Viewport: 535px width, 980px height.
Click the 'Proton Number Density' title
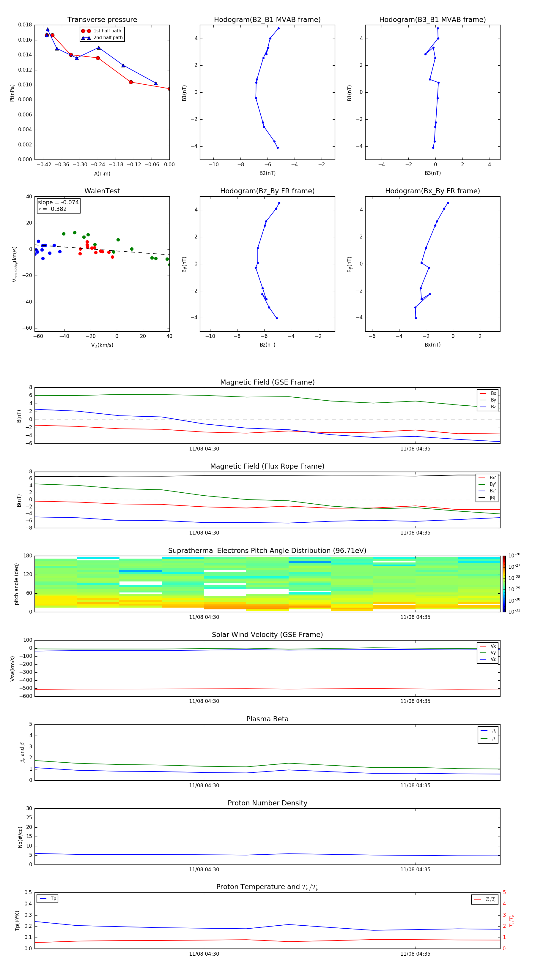[267, 803]
